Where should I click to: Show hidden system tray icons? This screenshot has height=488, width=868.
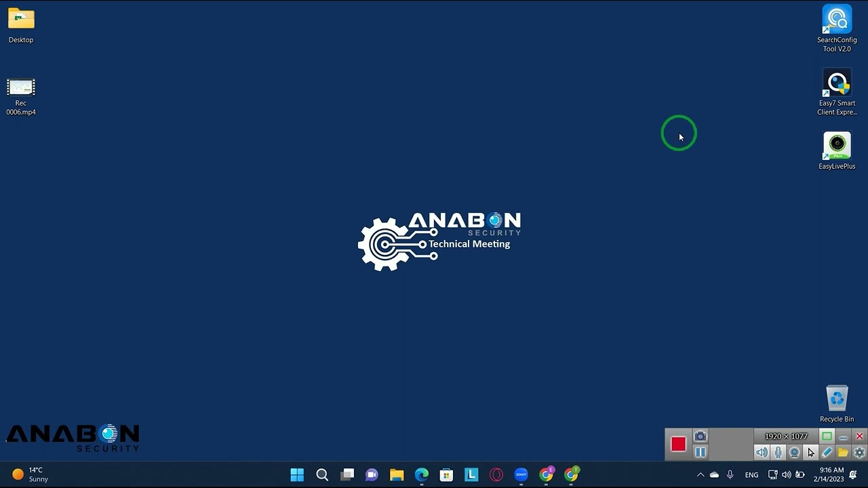(x=701, y=474)
